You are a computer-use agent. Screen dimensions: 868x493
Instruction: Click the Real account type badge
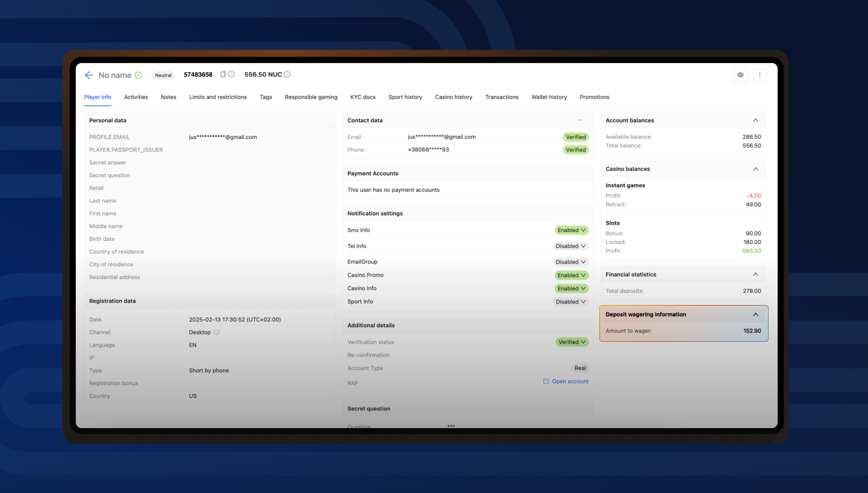tap(580, 368)
